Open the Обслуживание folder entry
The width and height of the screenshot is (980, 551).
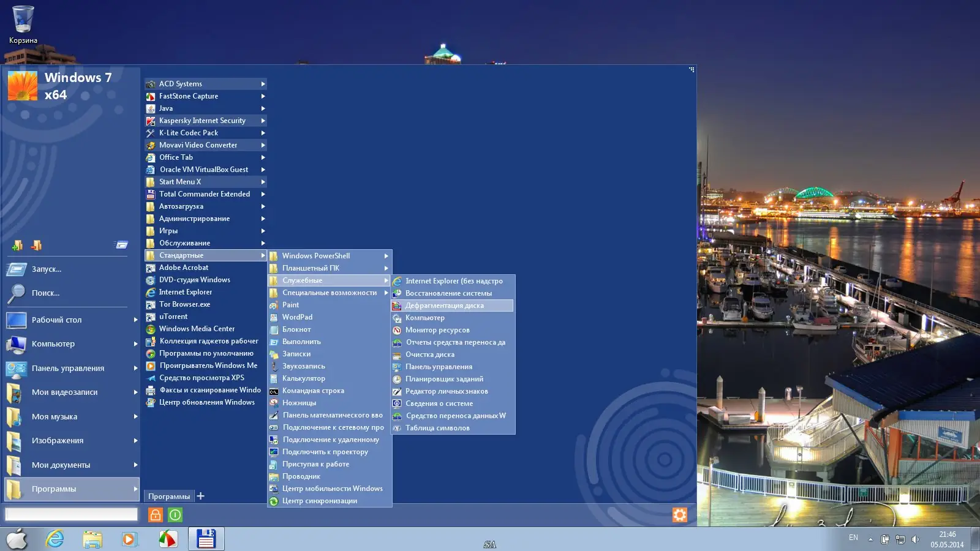(206, 243)
